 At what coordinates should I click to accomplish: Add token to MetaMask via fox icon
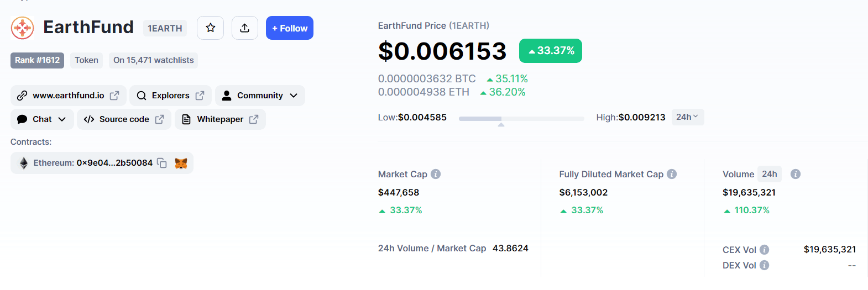[181, 163]
